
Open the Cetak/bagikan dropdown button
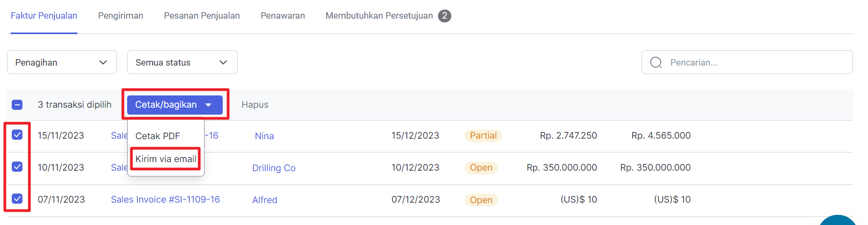(x=175, y=105)
